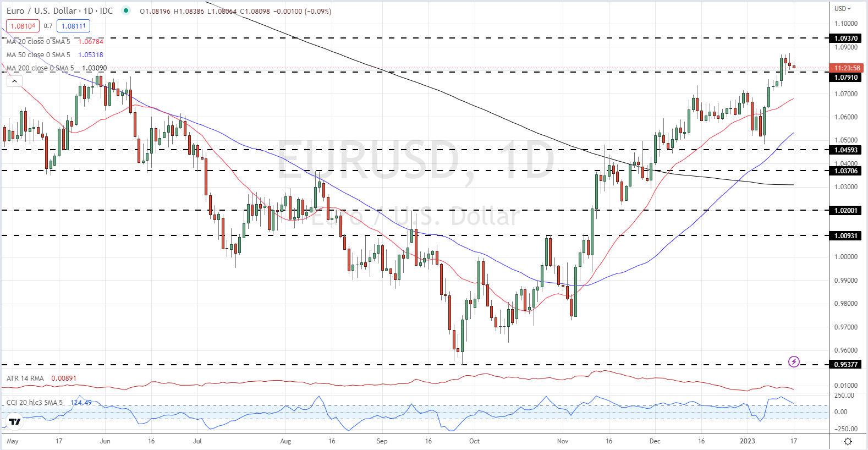Select the ATR 14 RMA indicator legend
This screenshot has width=868, height=450.
[25, 378]
